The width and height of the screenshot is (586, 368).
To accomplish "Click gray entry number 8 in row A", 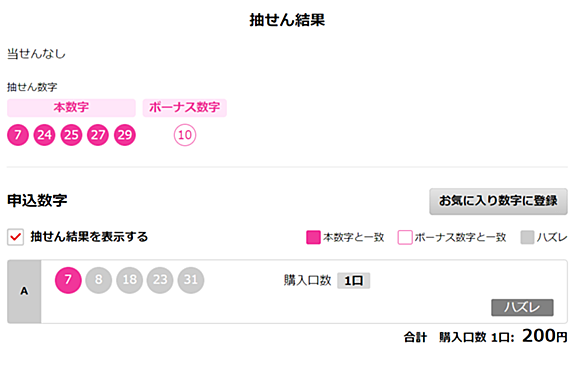I will 99,280.
